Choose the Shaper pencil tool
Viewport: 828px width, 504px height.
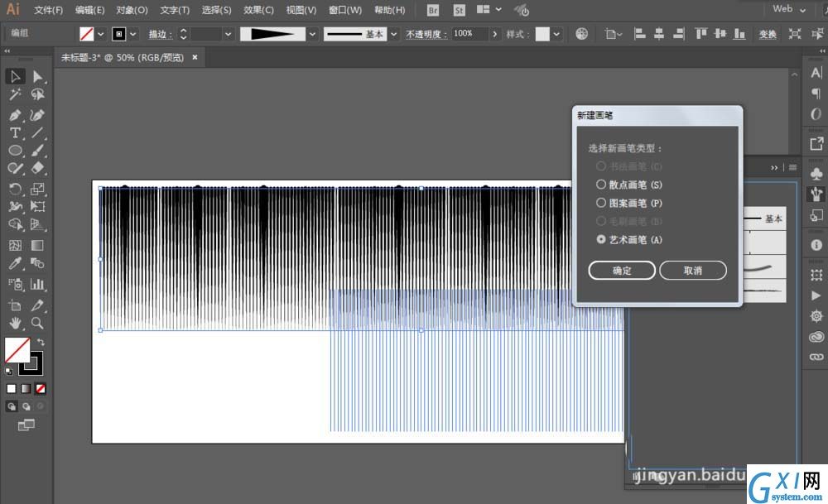click(15, 168)
